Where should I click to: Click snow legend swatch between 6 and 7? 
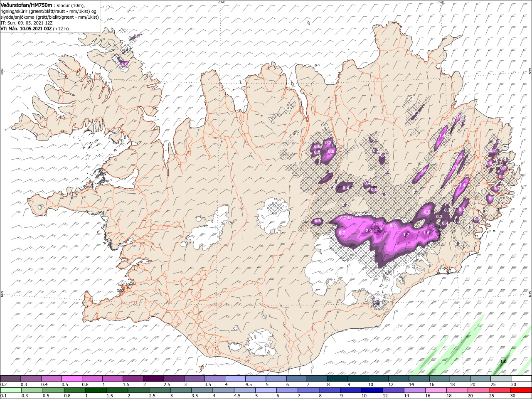coord(296,379)
